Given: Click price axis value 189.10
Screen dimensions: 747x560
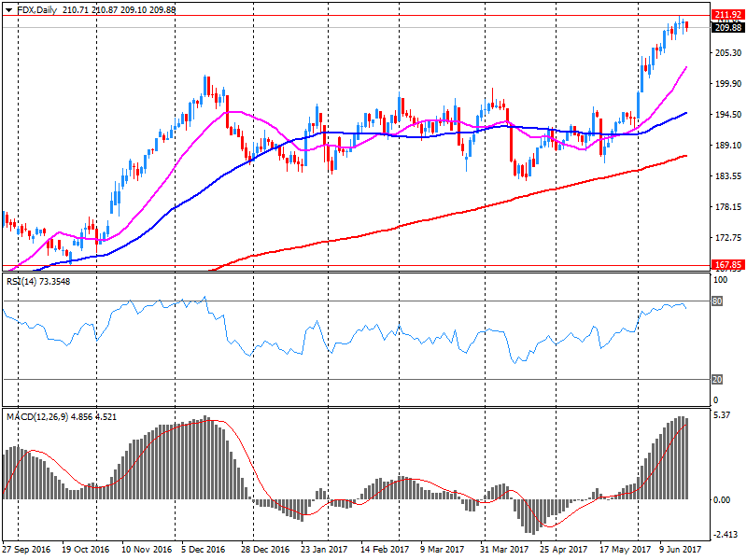Looking at the screenshot, I should coord(728,146).
